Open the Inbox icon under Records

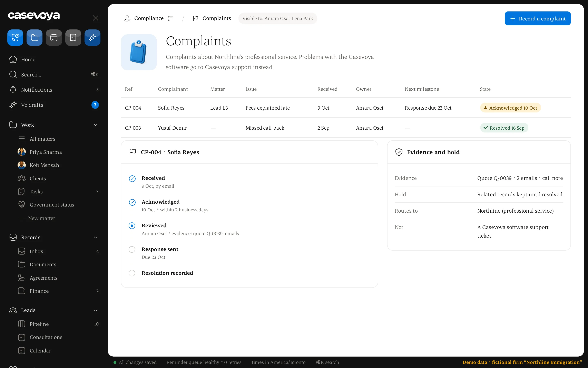[22, 251]
